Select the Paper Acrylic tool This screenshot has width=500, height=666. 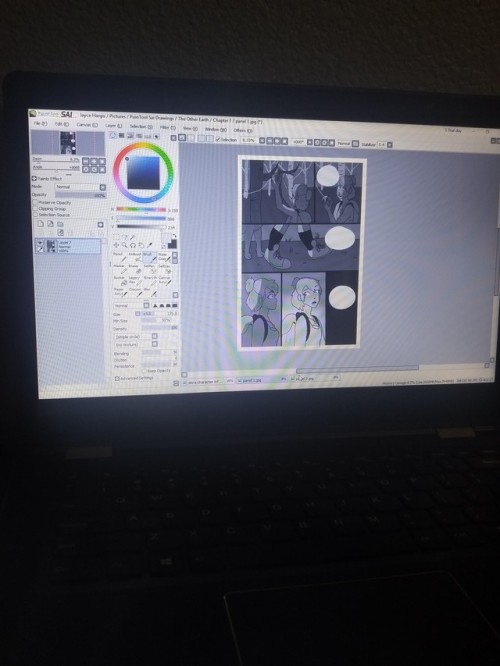(x=120, y=292)
